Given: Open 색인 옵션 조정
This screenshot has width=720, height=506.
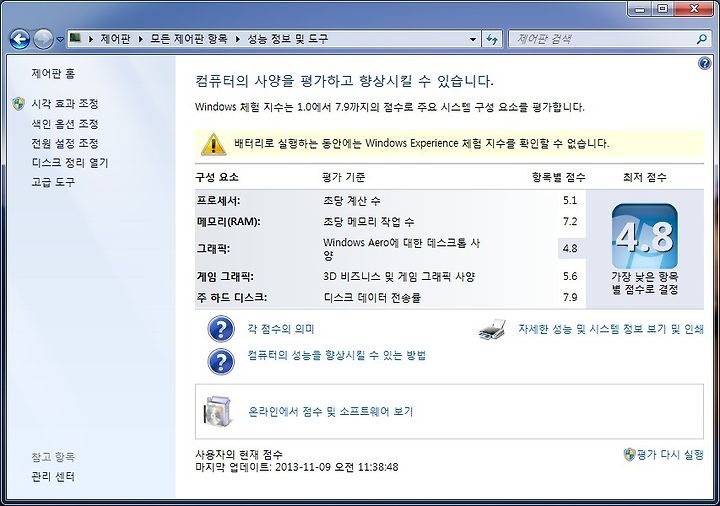Looking at the screenshot, I should pyautogui.click(x=65, y=124).
